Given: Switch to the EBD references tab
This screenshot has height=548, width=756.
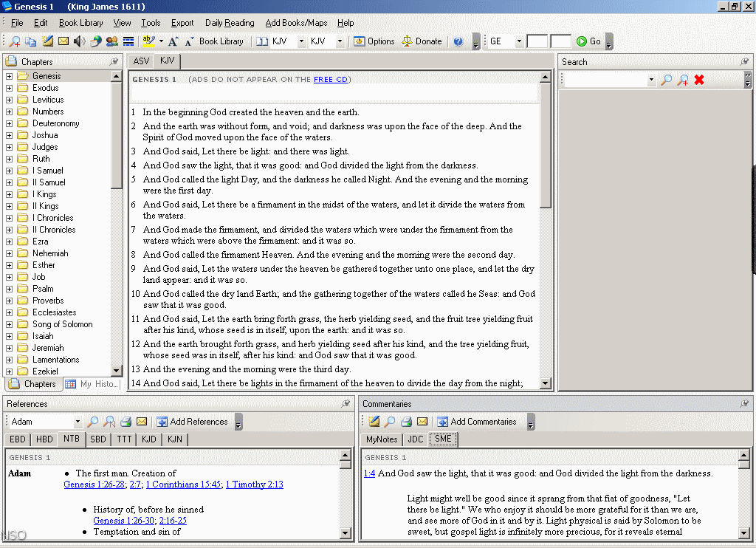Looking at the screenshot, I should (18, 439).
